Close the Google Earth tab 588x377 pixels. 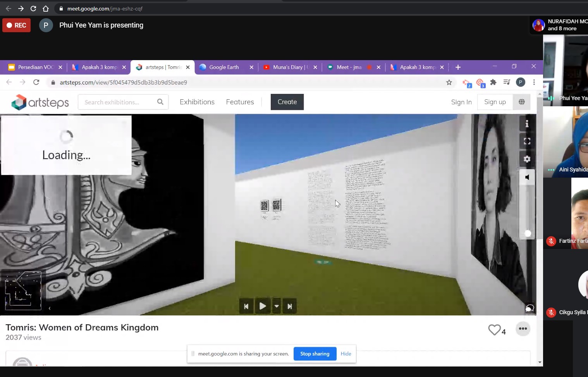251,67
